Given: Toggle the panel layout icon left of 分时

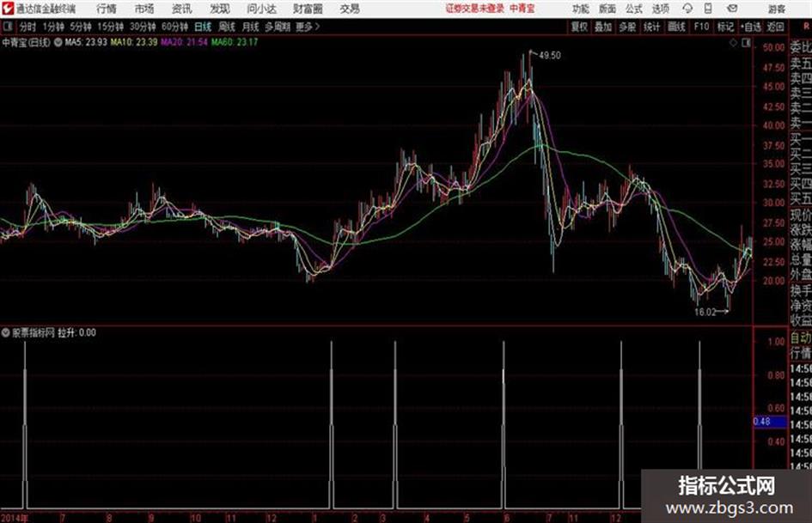Looking at the screenshot, I should click(x=8, y=27).
